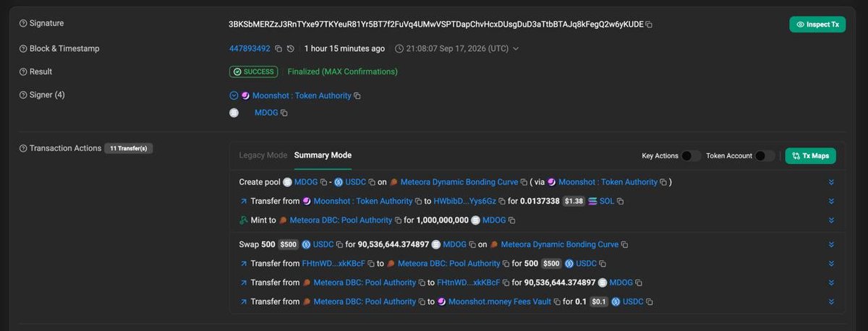The image size is (868, 331).
Task: Click the $0.1 value badge
Action: (x=599, y=301)
